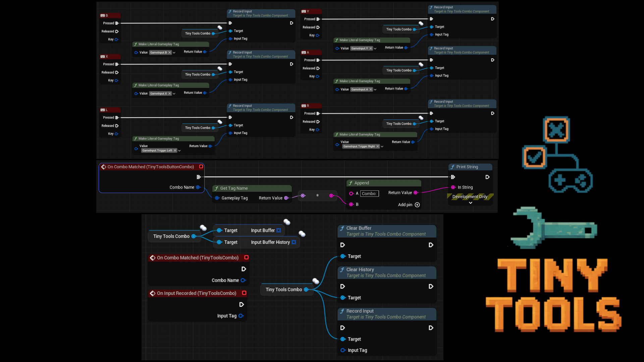Open the GameInput.Trigger.Left tag dropdown chevron
Screen dimensions: 644x362
(x=179, y=150)
